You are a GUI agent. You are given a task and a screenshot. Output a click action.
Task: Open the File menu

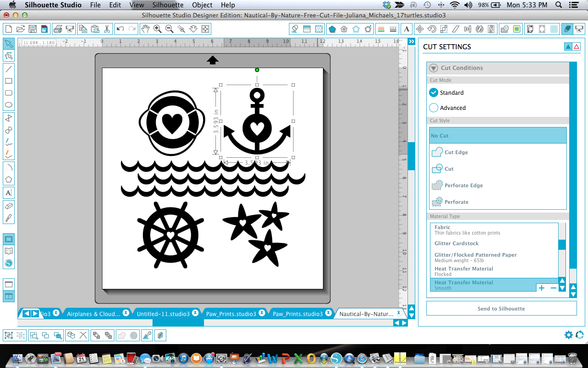click(96, 5)
